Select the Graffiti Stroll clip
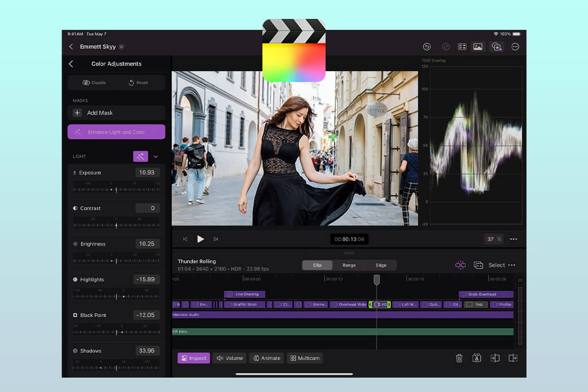This screenshot has width=588, height=392. (x=245, y=304)
